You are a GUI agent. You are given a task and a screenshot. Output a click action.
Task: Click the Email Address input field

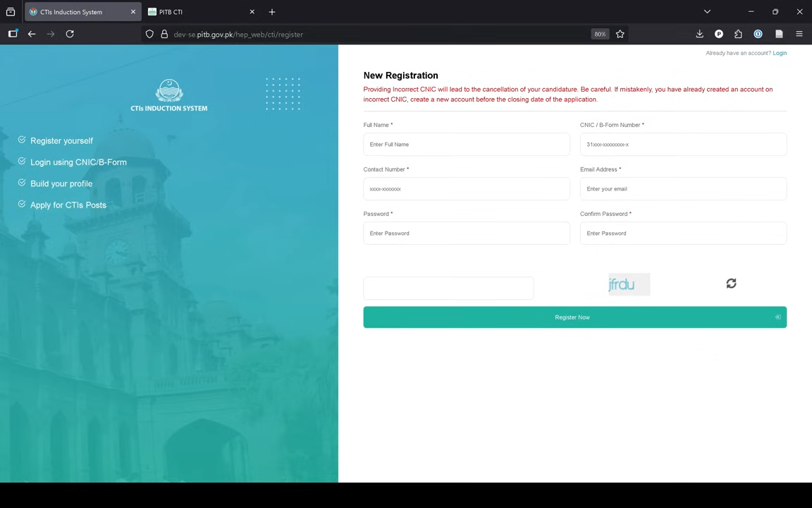(682, 189)
